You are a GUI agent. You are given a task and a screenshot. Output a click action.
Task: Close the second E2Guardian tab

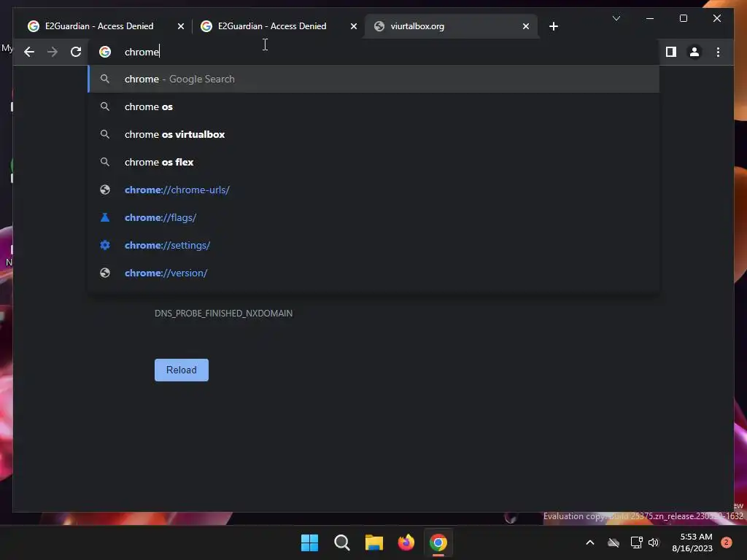[x=354, y=26]
